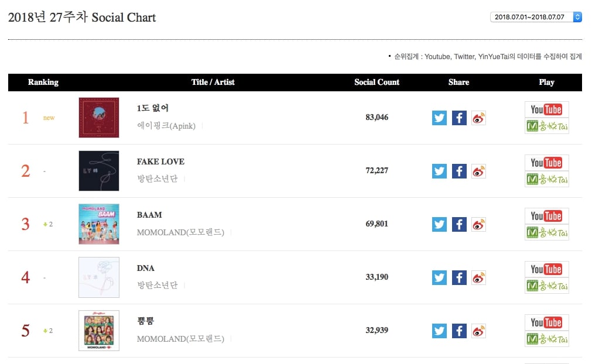Play 뿜뿜 on YinYueTai
The image size is (592, 364).
point(546,339)
